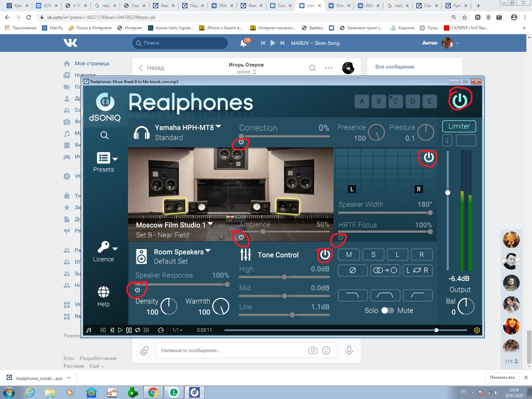Screen dimensions: 532x399
Task: Click the Напишите сообщение message field
Action: pos(246,350)
